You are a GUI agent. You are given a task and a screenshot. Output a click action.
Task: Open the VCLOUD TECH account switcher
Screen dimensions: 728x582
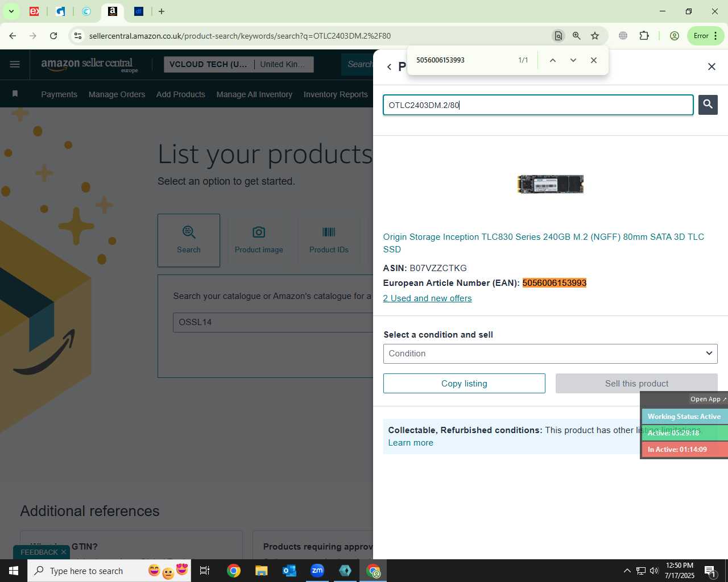pos(238,64)
